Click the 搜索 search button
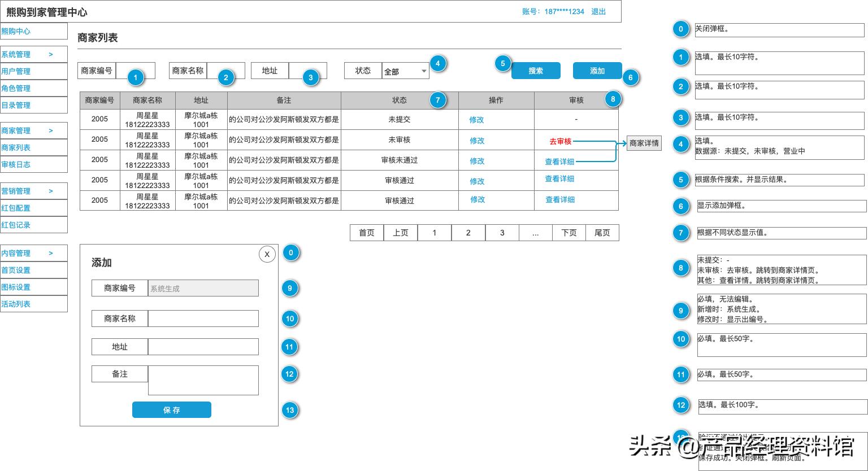The image size is (868, 471). pos(535,70)
